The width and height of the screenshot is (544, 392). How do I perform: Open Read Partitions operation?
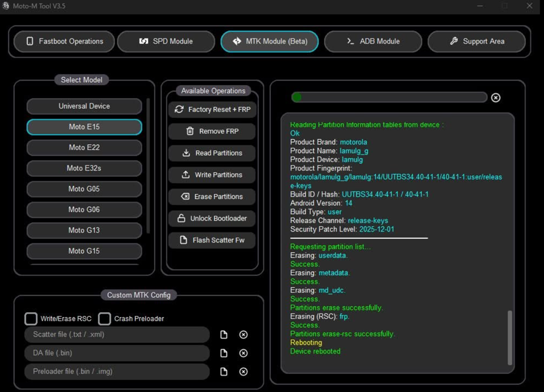(212, 153)
